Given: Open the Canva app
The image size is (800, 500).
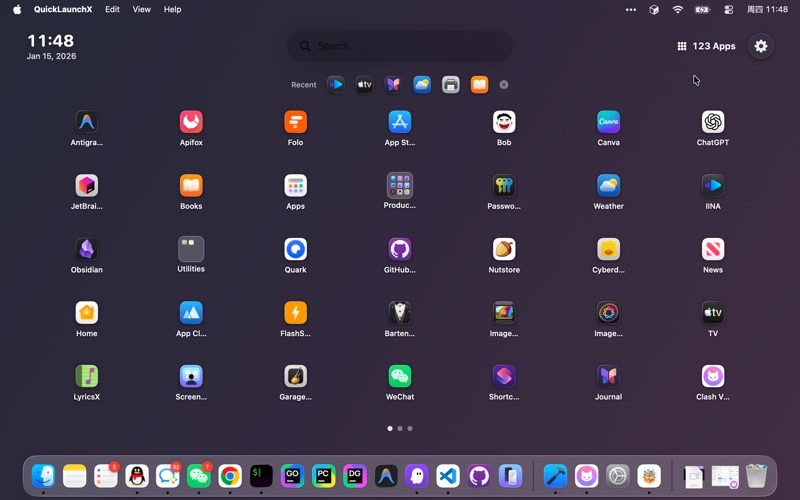Looking at the screenshot, I should click(608, 122).
